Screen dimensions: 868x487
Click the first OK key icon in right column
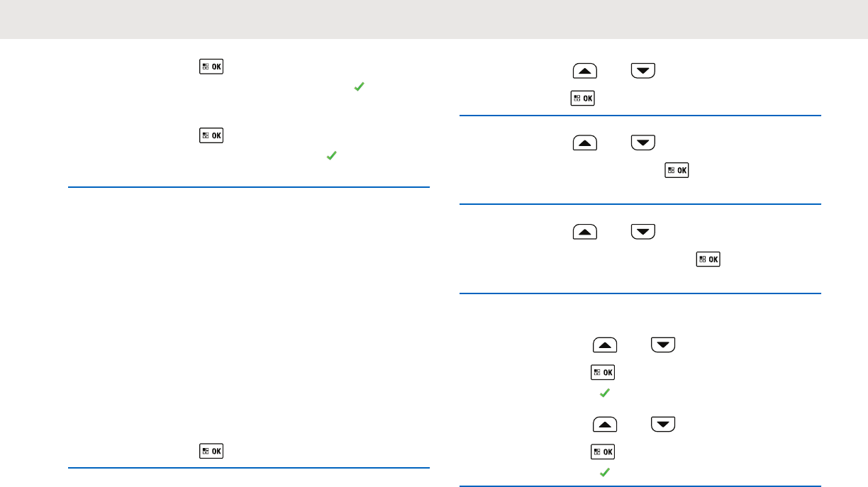pos(583,98)
